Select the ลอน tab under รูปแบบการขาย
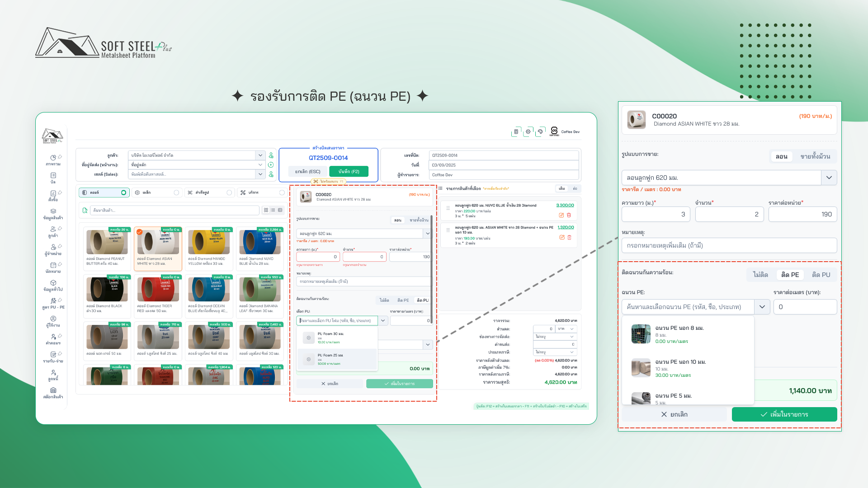Viewport: 868px width, 488px height. pos(781,156)
